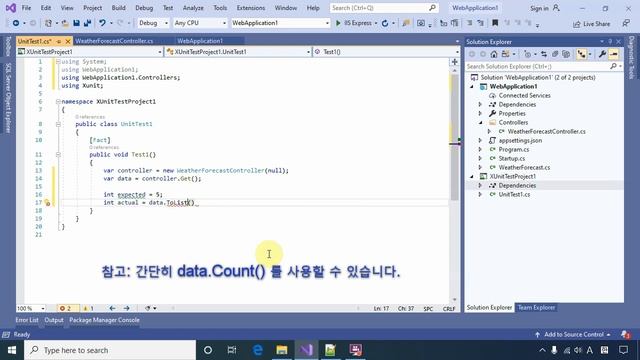Open Edge browser from taskbar

[x=258, y=350]
